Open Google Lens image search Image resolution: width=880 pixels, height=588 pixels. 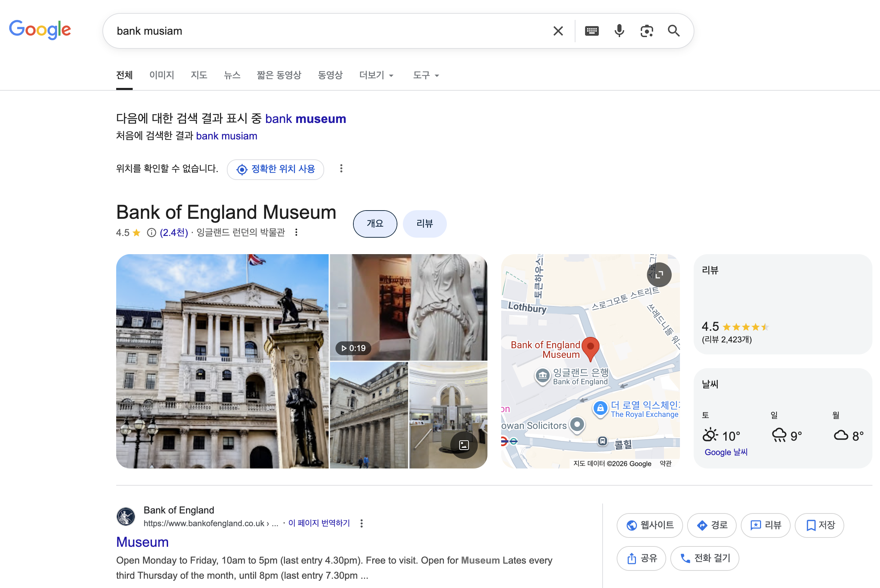pyautogui.click(x=647, y=31)
